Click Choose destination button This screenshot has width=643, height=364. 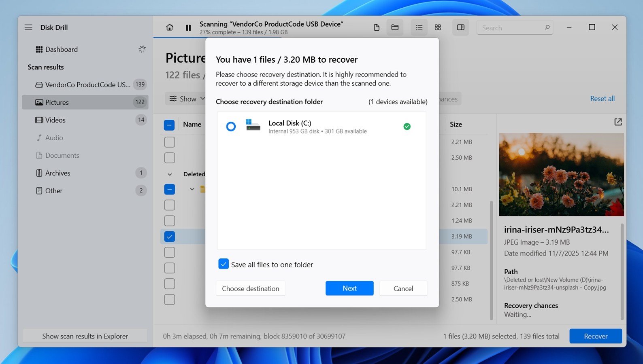(x=250, y=288)
